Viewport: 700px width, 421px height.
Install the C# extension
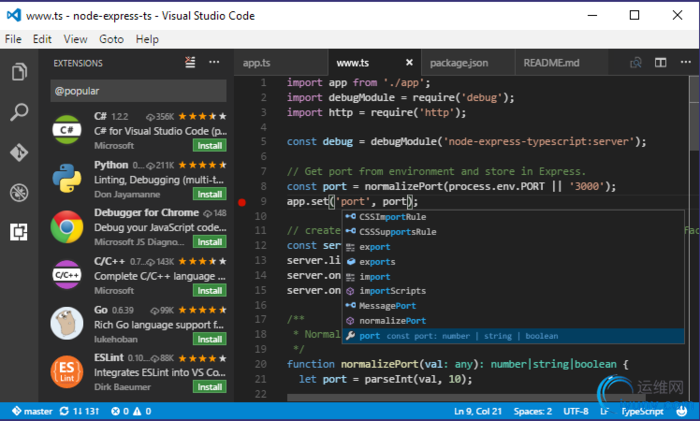click(x=209, y=146)
